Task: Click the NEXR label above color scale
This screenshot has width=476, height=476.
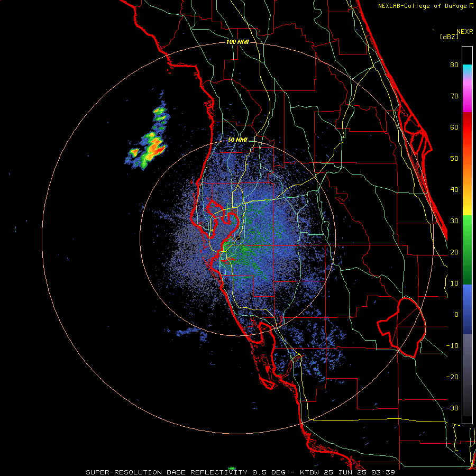Action: click(x=464, y=32)
